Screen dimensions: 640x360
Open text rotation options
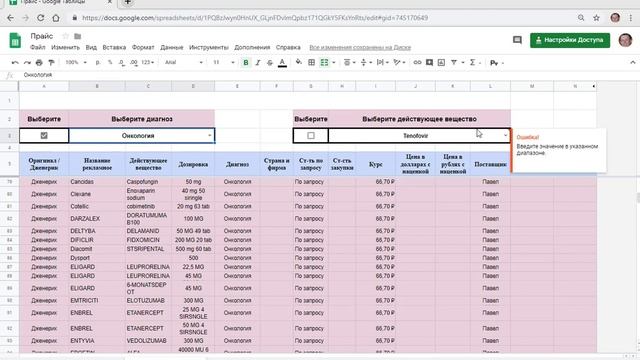pos(399,62)
